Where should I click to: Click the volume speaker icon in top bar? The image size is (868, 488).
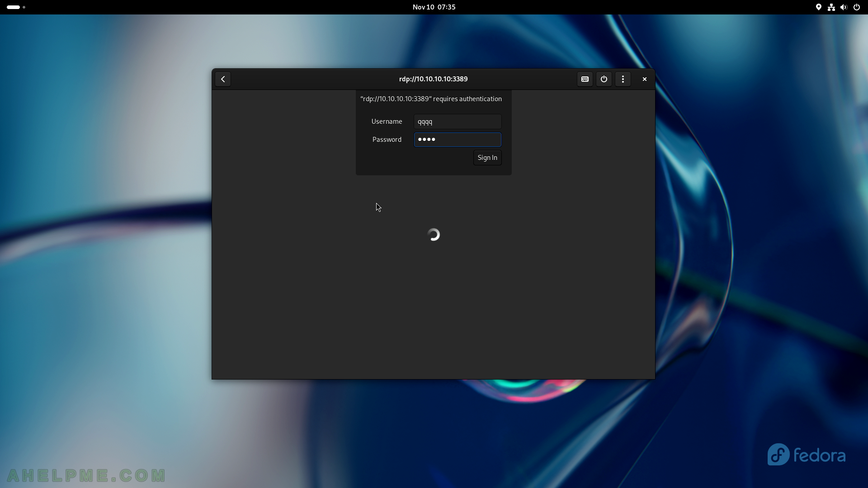click(844, 7)
